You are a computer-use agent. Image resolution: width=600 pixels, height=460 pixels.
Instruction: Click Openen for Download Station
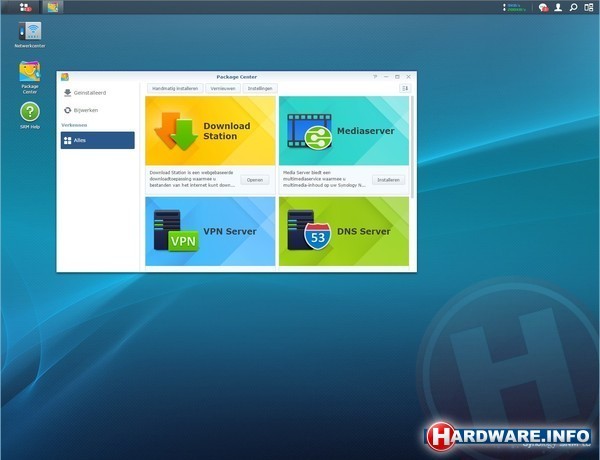[255, 180]
